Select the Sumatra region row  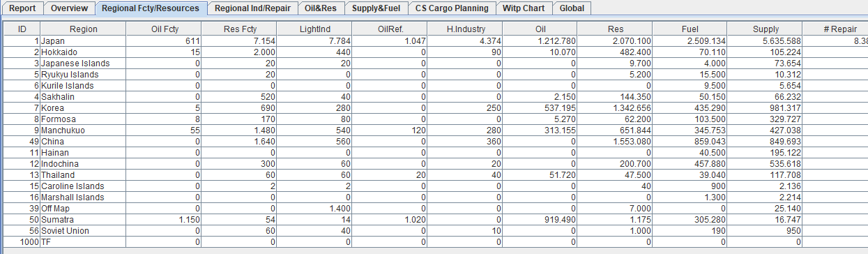(x=435, y=220)
